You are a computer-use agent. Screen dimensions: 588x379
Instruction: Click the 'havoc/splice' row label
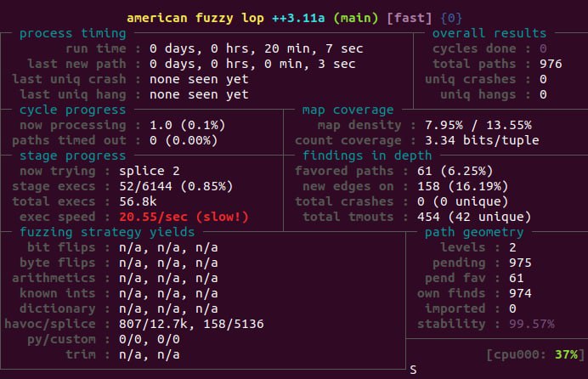50,325
